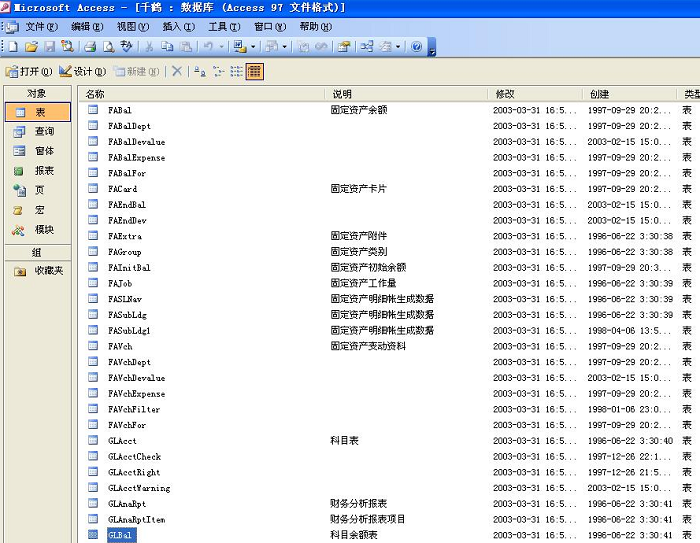
Task: Switch to List view
Action: [x=236, y=71]
